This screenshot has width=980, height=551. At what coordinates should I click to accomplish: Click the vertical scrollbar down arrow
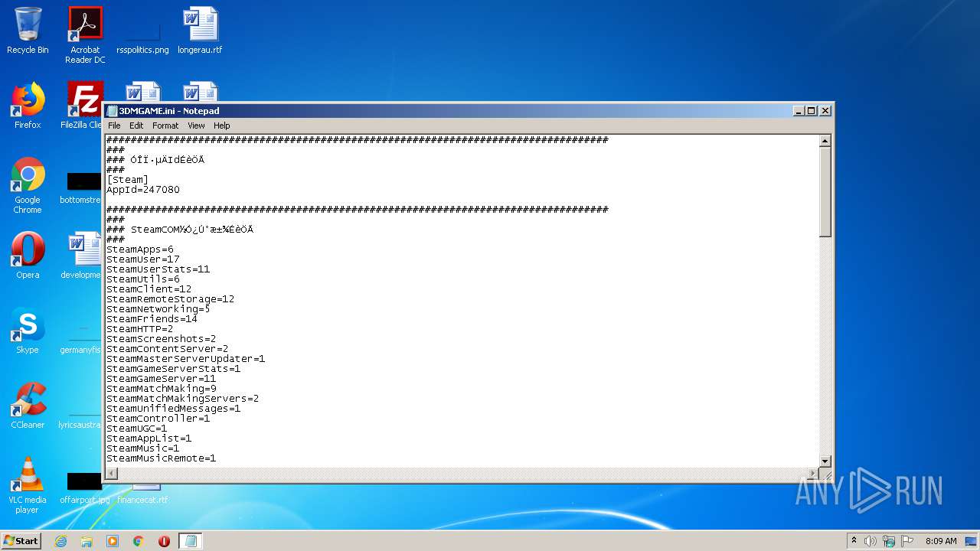(x=825, y=461)
